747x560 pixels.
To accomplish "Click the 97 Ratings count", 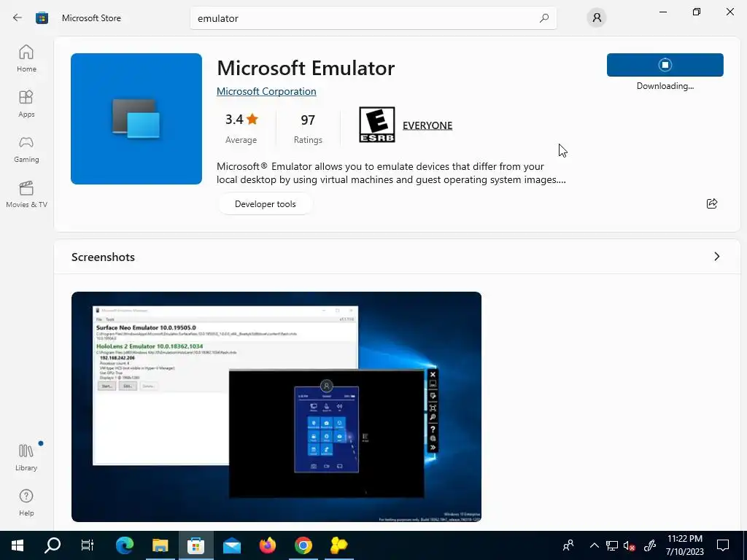I will (308, 128).
